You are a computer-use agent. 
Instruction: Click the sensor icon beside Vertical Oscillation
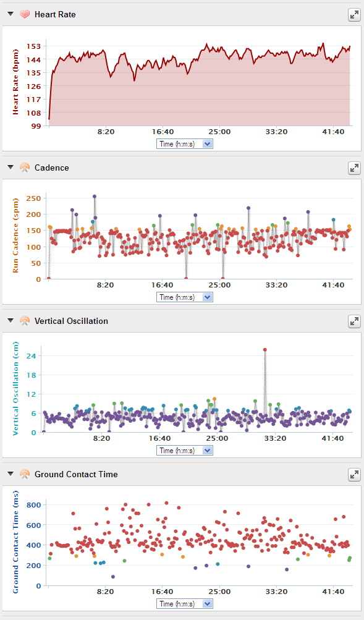25,321
